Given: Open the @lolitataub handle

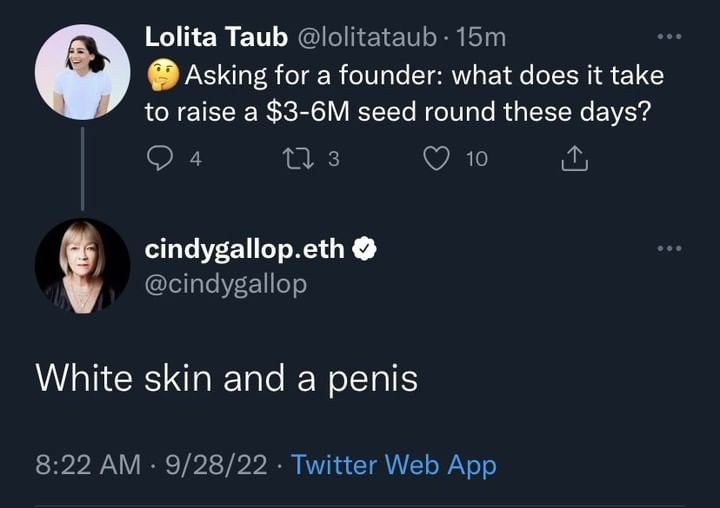Looking at the screenshot, I should point(366,37).
